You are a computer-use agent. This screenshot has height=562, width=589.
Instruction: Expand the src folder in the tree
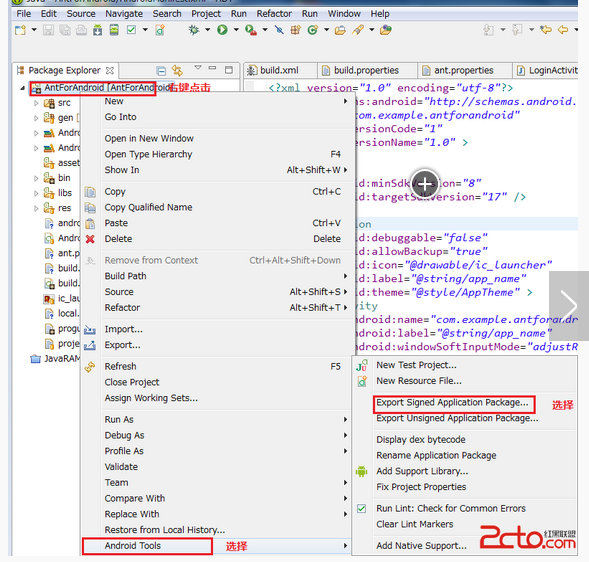pos(36,103)
